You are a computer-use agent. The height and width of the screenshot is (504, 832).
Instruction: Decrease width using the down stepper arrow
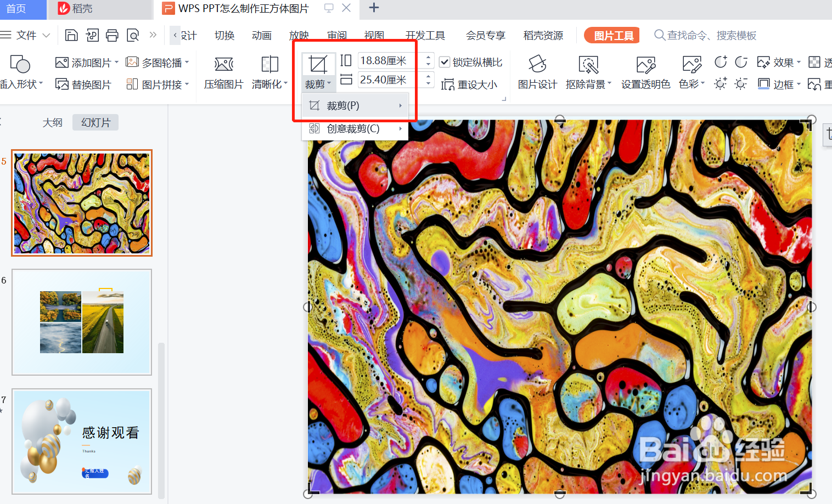(x=429, y=83)
